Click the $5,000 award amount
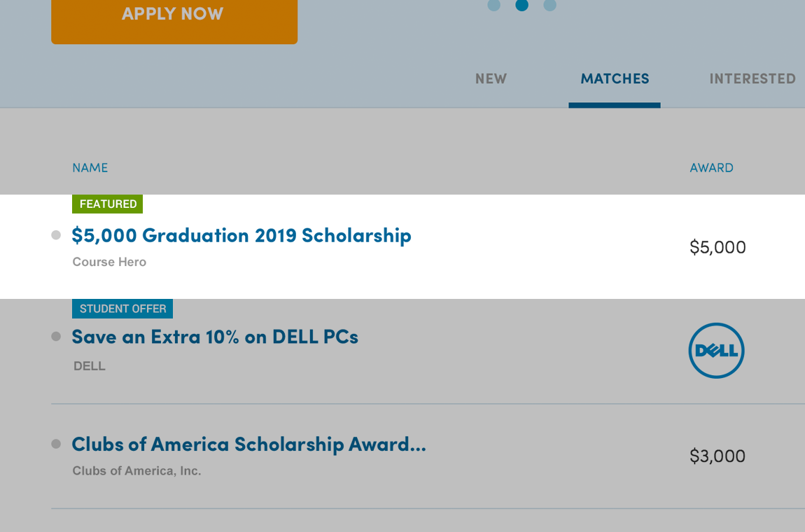This screenshot has width=805, height=532. tap(717, 247)
